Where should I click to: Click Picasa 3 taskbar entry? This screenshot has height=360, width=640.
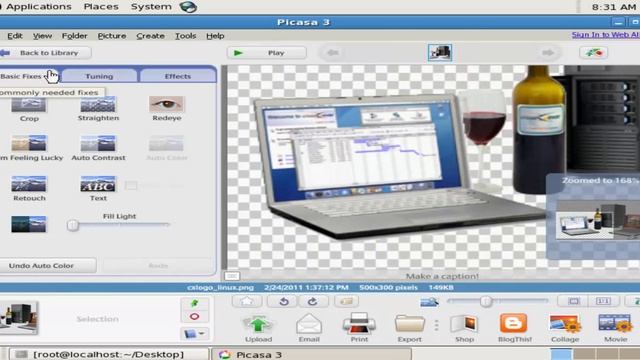point(311,354)
